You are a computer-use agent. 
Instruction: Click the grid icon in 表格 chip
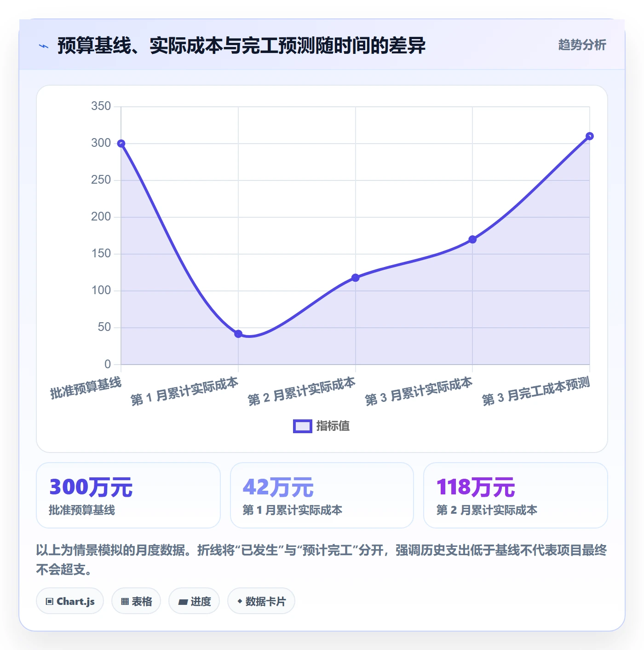click(125, 602)
